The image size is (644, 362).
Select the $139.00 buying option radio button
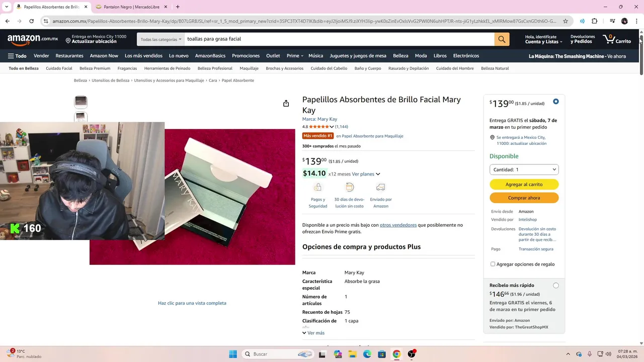(x=555, y=102)
